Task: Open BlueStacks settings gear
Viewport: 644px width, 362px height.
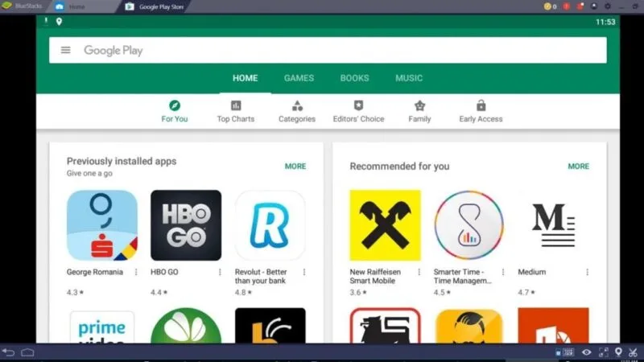Action: [608, 6]
